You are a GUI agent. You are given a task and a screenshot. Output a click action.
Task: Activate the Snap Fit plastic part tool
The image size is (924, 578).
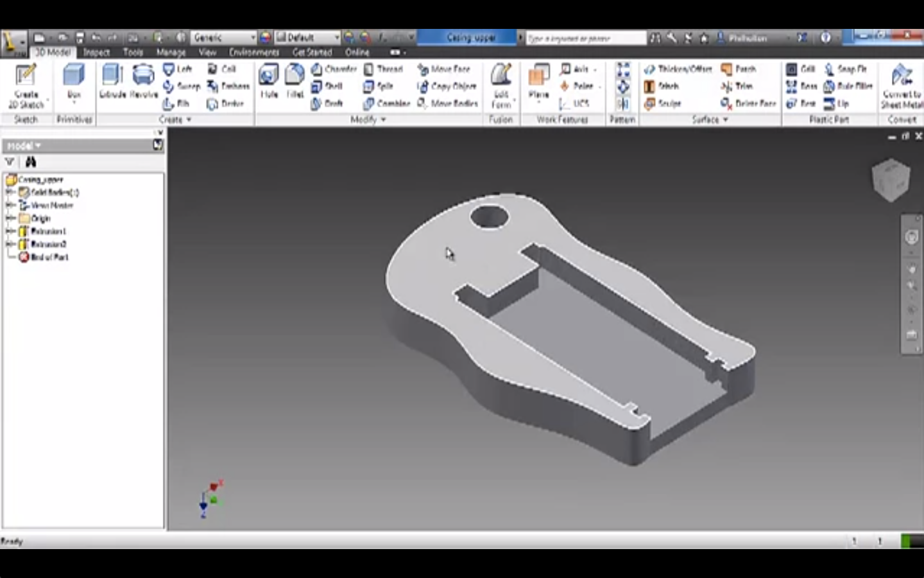pyautogui.click(x=846, y=69)
